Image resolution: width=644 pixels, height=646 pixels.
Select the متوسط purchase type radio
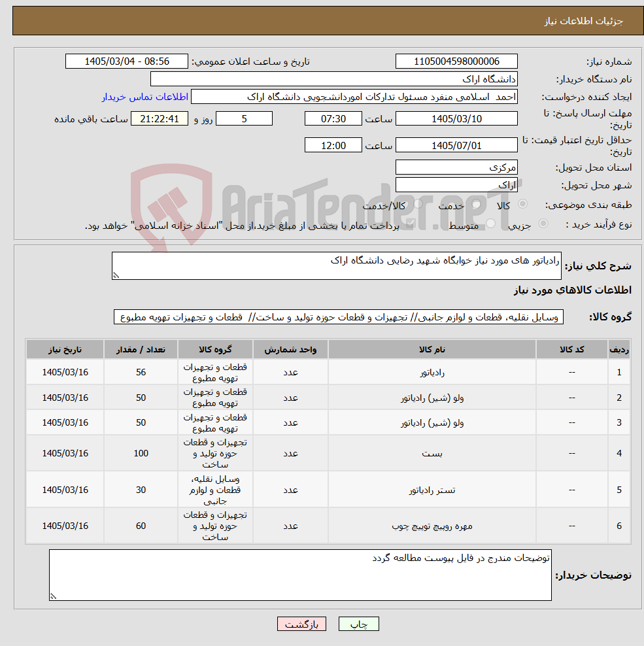click(x=490, y=224)
